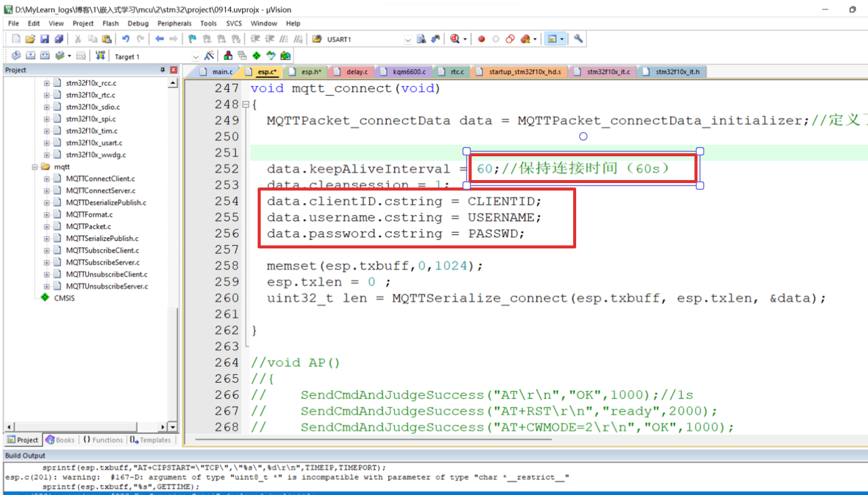
Task: Click the Paste toolbar icon
Action: click(x=107, y=39)
